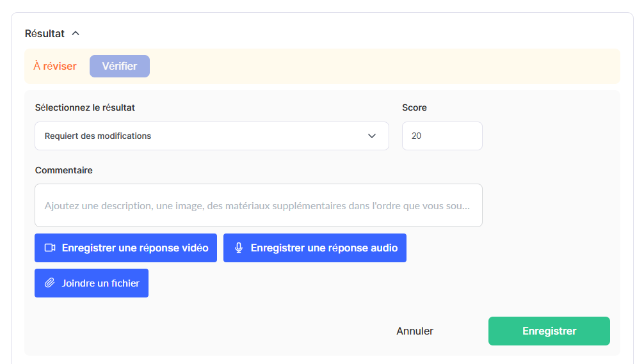Open the Requiert des modifications dropdown
The width and height of the screenshot is (644, 364).
click(x=211, y=136)
